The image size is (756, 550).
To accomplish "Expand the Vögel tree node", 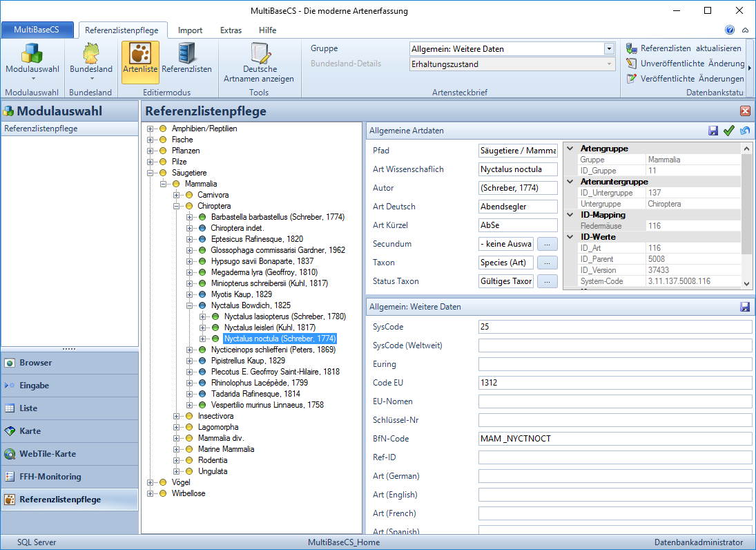I will pos(151,482).
